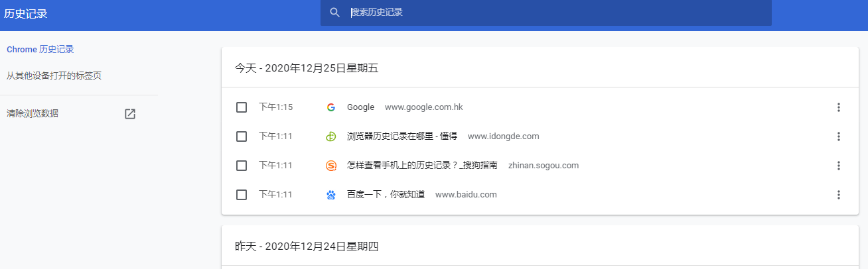Show more actions for the Sogou entry
The width and height of the screenshot is (868, 269).
(x=838, y=166)
